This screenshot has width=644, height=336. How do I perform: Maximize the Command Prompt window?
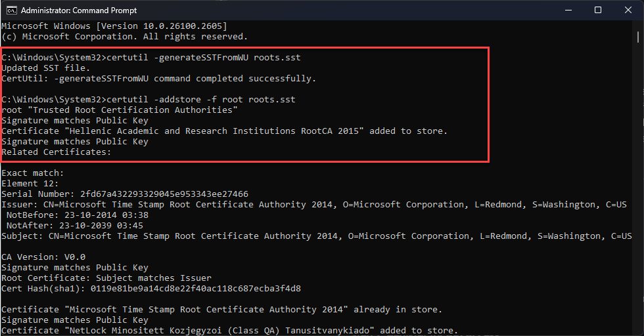pos(598,10)
